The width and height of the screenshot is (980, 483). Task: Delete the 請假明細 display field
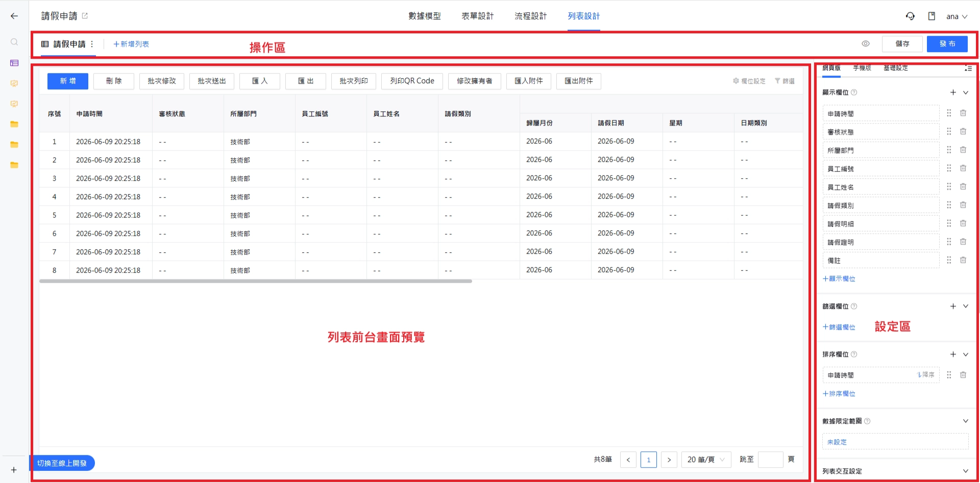[x=963, y=223]
